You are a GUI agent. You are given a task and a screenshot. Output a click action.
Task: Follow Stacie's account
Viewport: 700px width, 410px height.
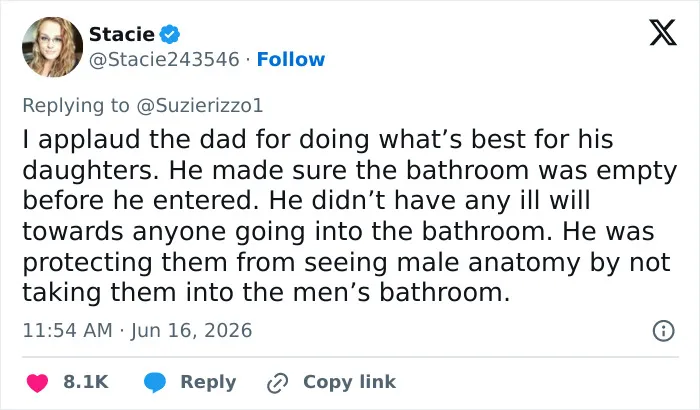click(291, 59)
